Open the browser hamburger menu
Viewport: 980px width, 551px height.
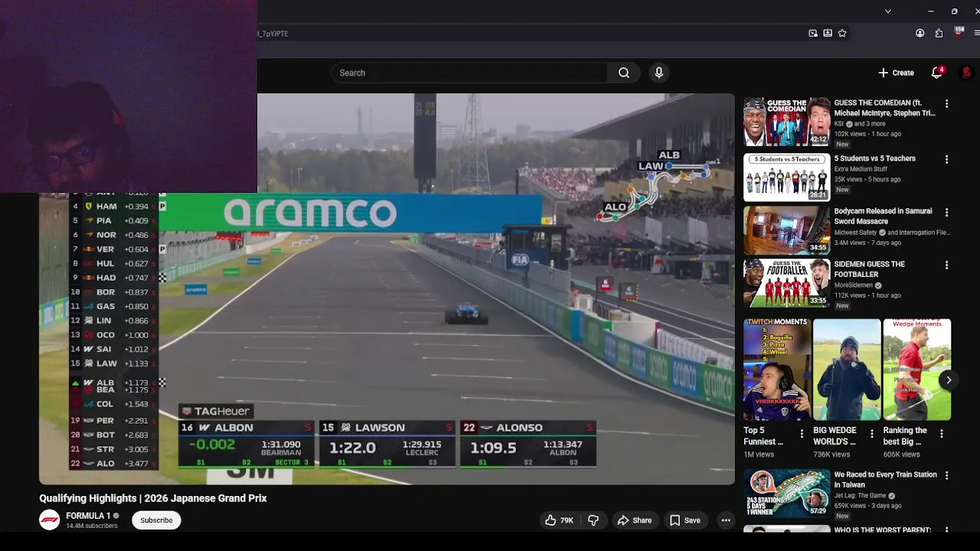977,33
